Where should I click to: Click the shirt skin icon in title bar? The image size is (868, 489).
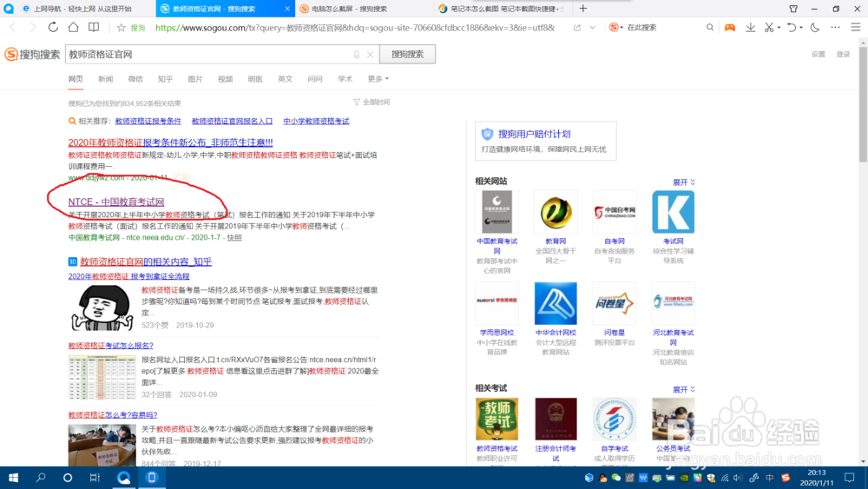click(x=793, y=9)
